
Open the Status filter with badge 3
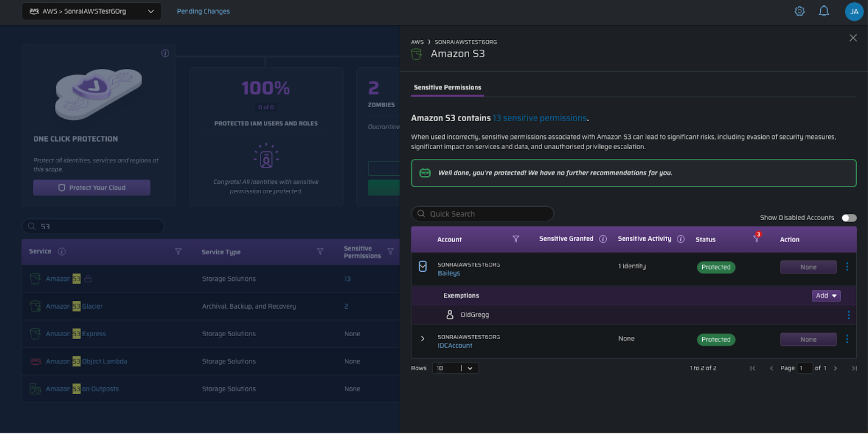tap(757, 238)
